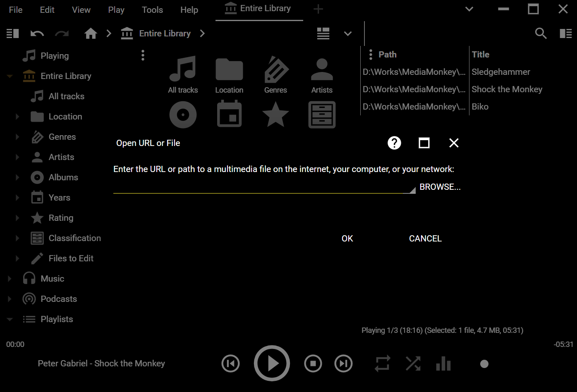Toggle shuffle playback mode
Screen dimensions: 577x392
(413, 364)
